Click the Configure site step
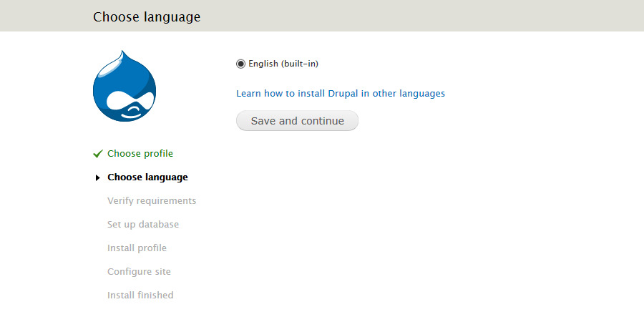Image resolution: width=644 pixels, height=322 pixels. click(x=139, y=272)
